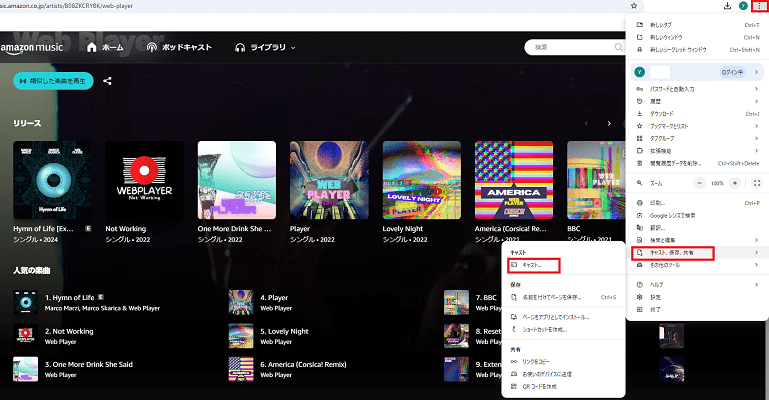Expand パスワードと自動入力 submenu
Viewport: 769px width, 400px height.
point(697,89)
